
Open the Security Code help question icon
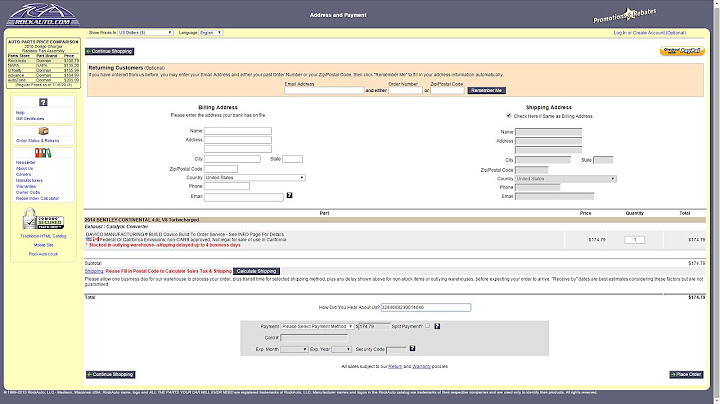click(x=412, y=348)
